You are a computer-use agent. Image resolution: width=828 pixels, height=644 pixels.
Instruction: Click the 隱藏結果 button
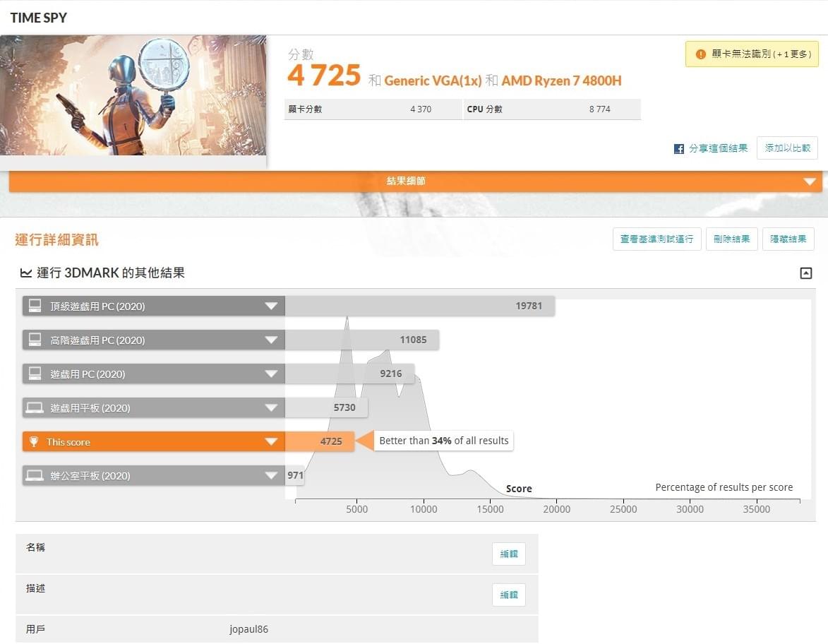coord(788,239)
